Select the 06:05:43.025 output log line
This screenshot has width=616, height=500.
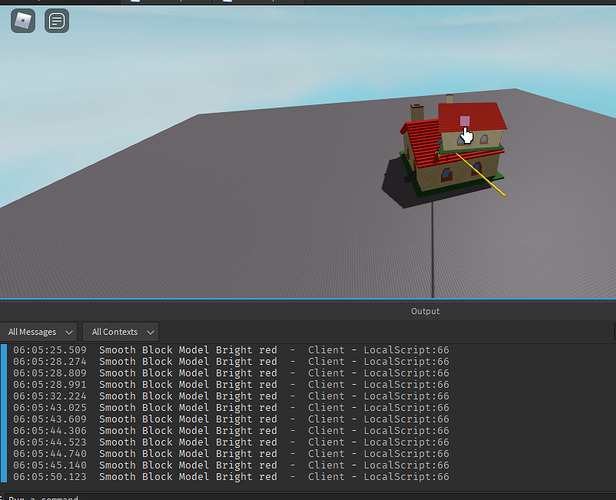click(231, 408)
